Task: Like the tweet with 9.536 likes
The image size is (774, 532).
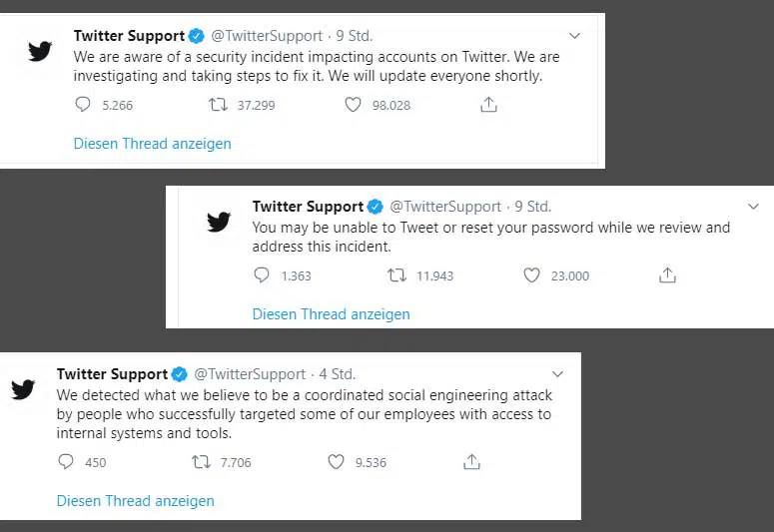Action: tap(336, 462)
